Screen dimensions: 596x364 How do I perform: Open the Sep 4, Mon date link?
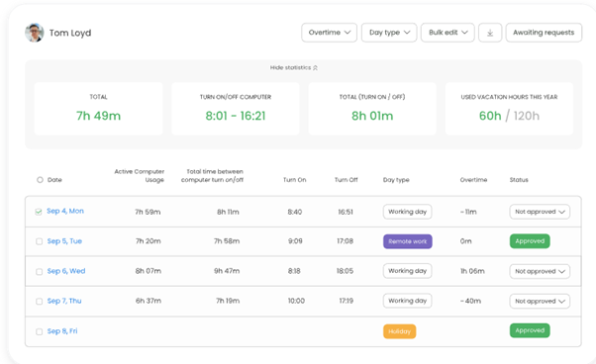click(65, 211)
